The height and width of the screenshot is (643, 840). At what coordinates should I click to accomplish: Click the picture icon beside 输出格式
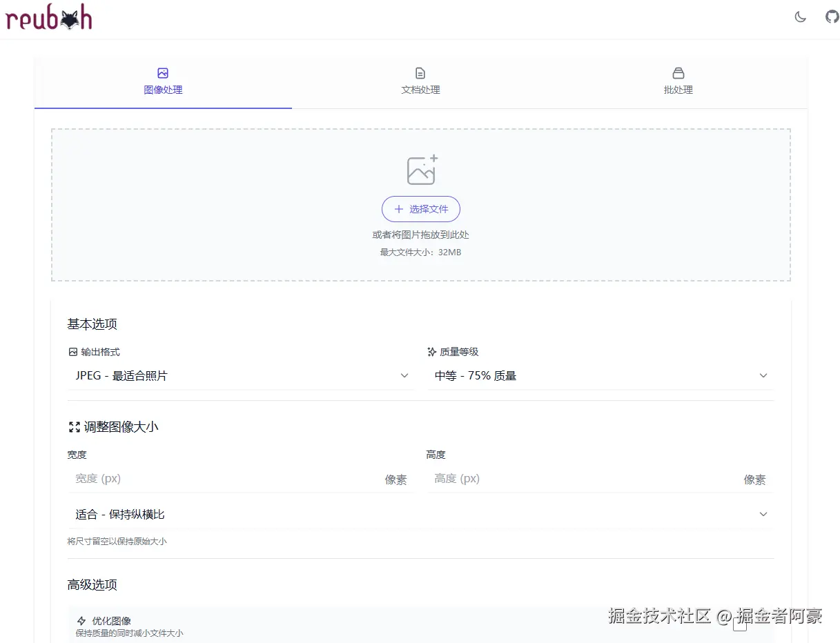pyautogui.click(x=73, y=352)
